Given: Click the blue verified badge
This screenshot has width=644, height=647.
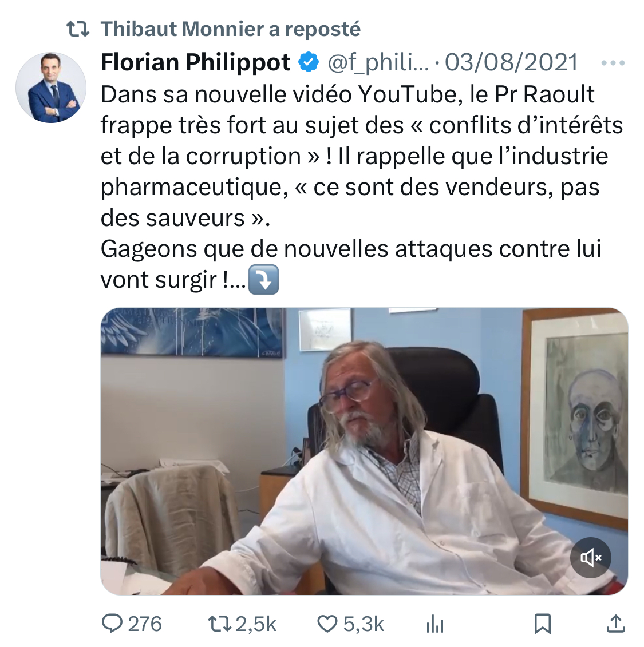Looking at the screenshot, I should tap(309, 62).
